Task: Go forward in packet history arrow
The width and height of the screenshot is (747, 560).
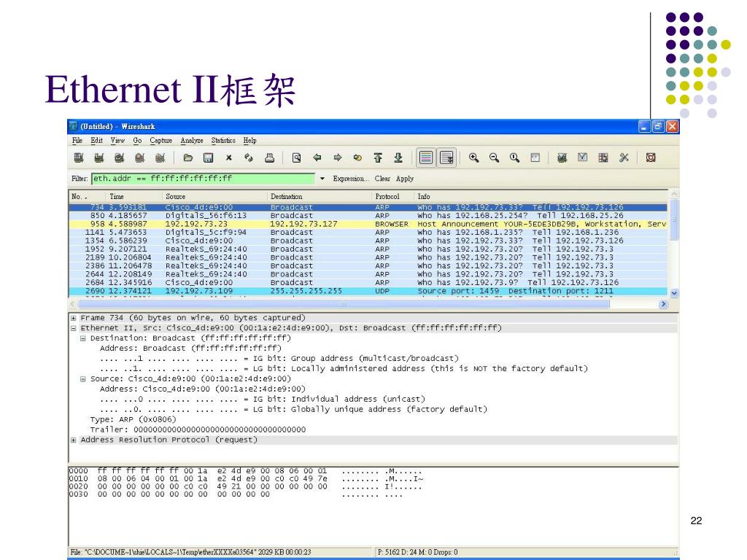Action: 337,157
